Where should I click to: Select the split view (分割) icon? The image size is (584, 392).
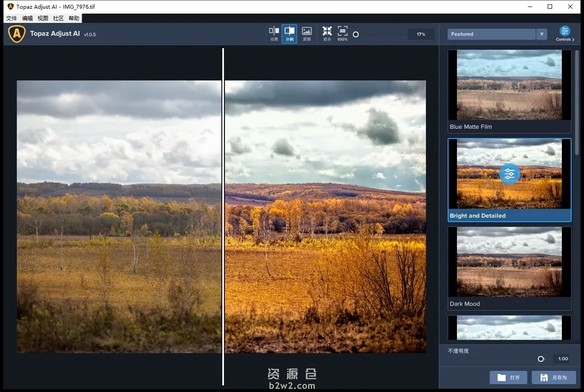[289, 34]
